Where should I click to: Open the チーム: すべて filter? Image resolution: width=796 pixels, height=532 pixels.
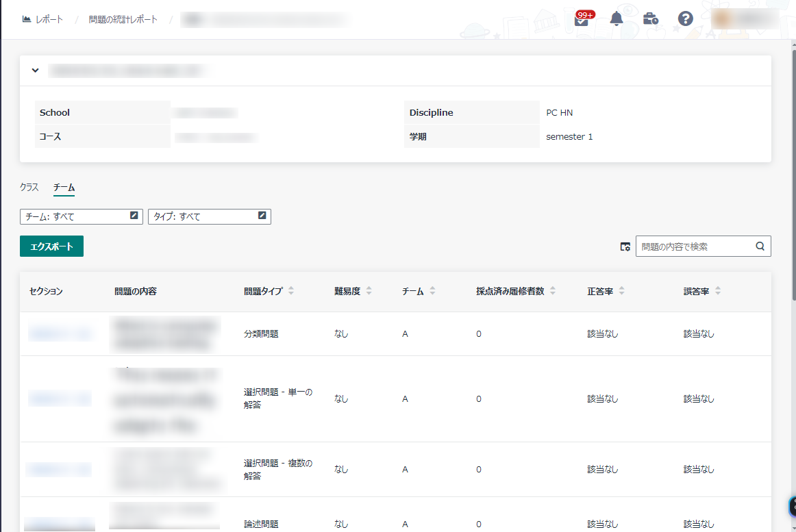pyautogui.click(x=82, y=217)
